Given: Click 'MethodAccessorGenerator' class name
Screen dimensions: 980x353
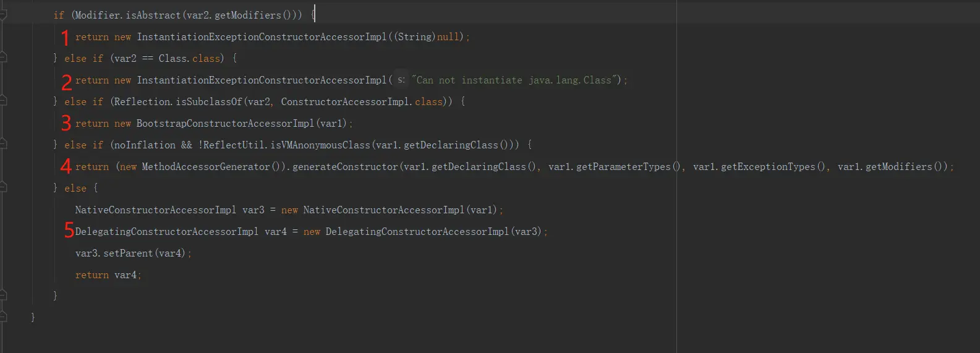Looking at the screenshot, I should tap(206, 167).
